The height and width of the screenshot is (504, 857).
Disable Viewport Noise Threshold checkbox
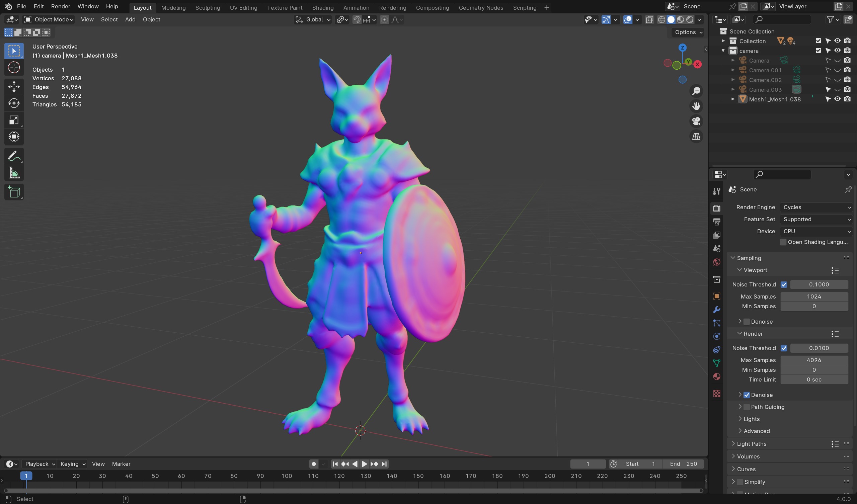point(784,285)
